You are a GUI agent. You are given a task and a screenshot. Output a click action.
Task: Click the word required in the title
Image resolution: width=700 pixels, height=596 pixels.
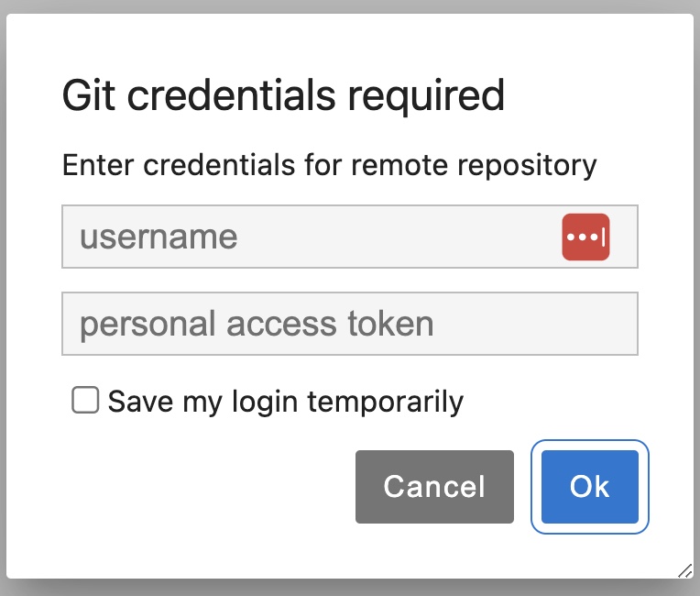(433, 95)
